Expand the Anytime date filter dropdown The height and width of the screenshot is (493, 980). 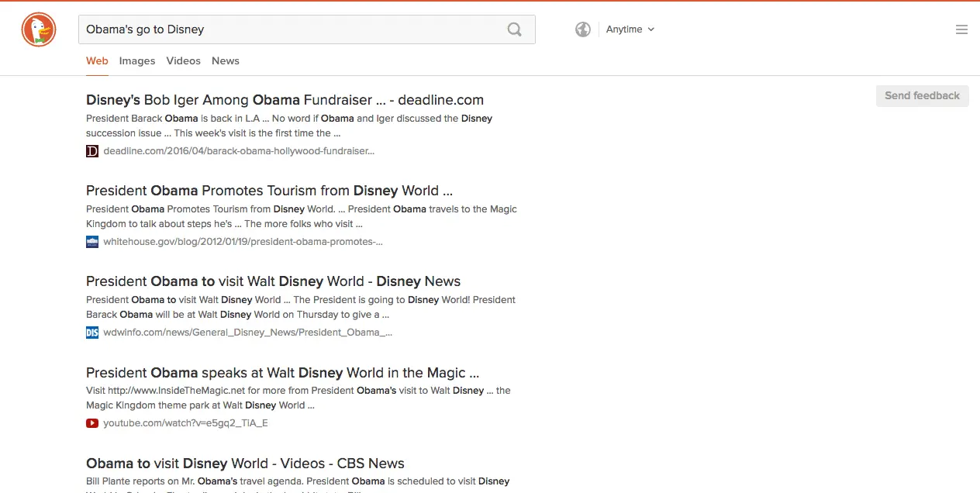[x=630, y=29]
